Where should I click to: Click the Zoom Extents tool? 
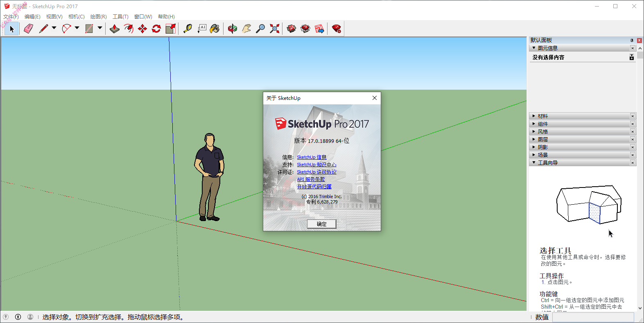click(275, 29)
